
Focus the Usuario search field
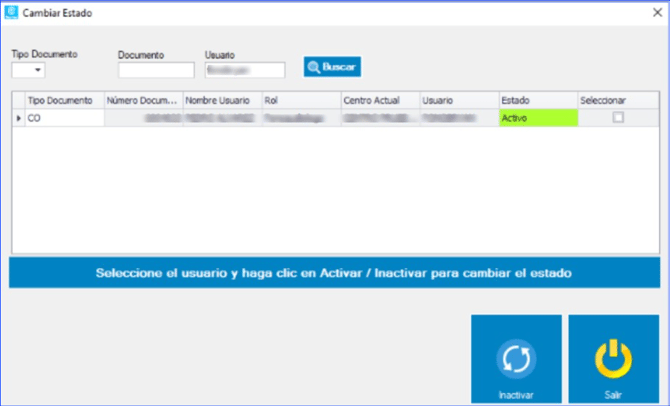click(245, 71)
